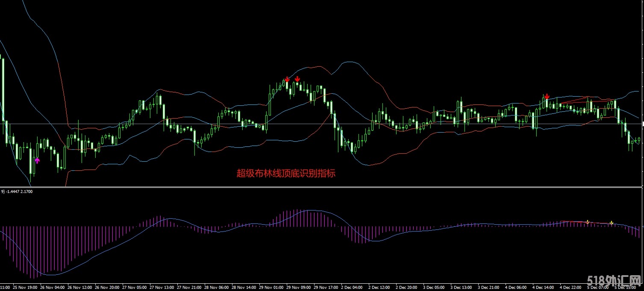644x291 pixels.
Task: Click the magenta up arrow buy signal
Action: click(37, 160)
